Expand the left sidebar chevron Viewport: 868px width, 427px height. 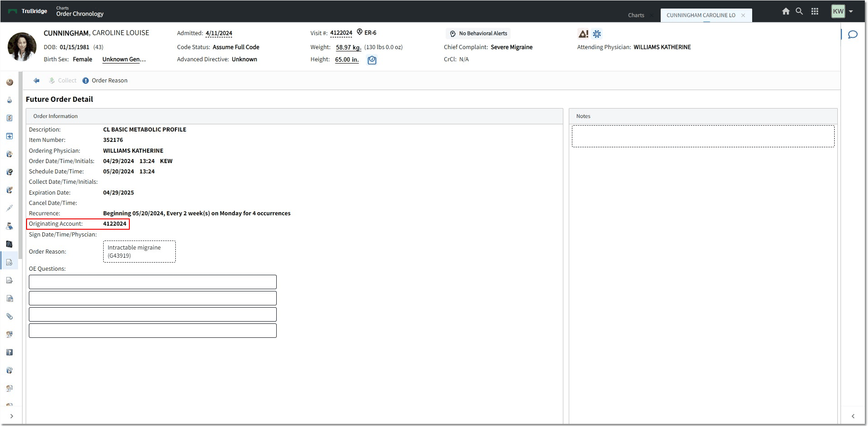pyautogui.click(x=11, y=416)
